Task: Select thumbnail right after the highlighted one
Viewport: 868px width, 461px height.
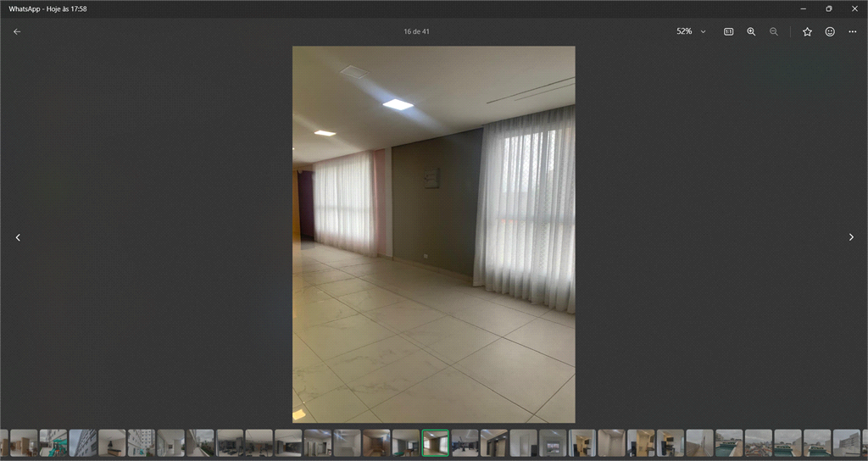Action: click(465, 442)
